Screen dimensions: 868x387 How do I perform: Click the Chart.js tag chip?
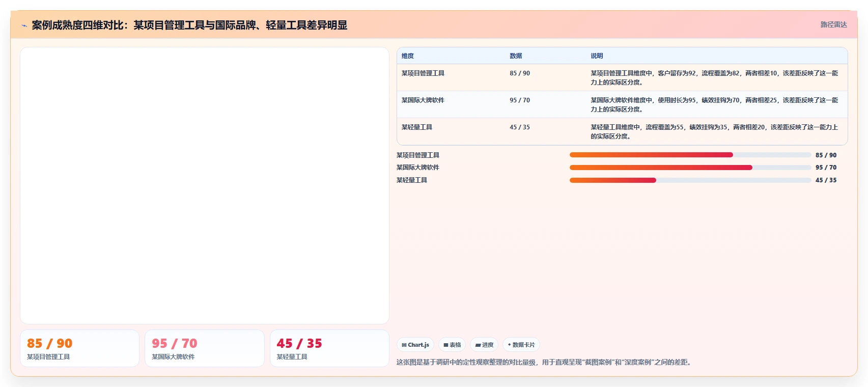415,345
